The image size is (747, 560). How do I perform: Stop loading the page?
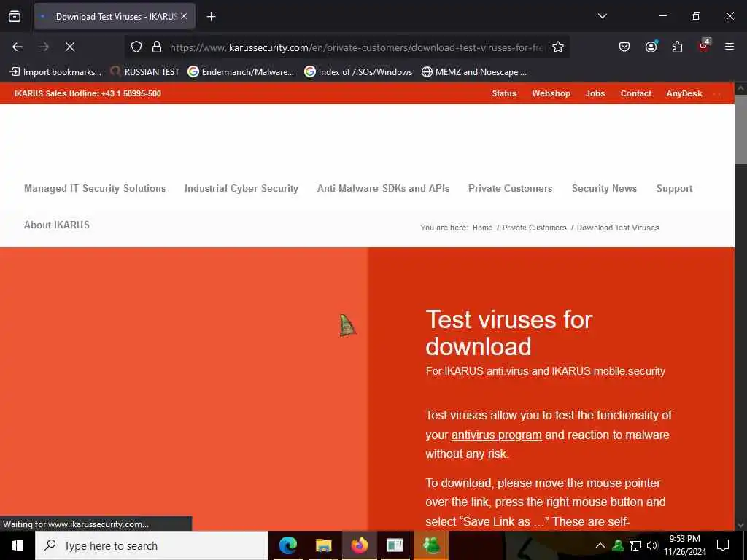point(69,47)
